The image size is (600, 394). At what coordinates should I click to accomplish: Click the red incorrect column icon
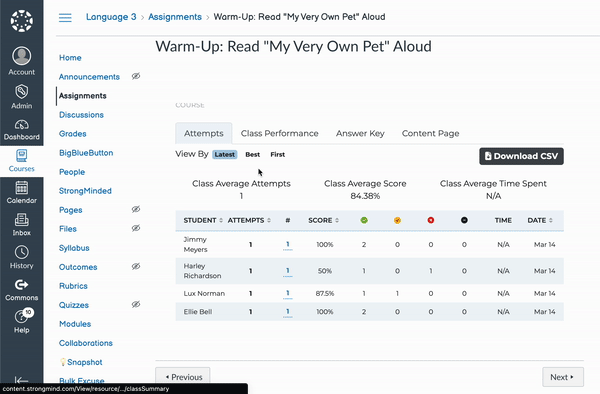(x=430, y=220)
